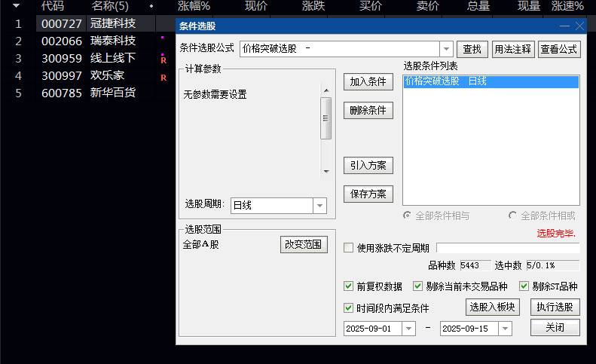
Task: Sort by 总量 column header
Action: point(478,6)
